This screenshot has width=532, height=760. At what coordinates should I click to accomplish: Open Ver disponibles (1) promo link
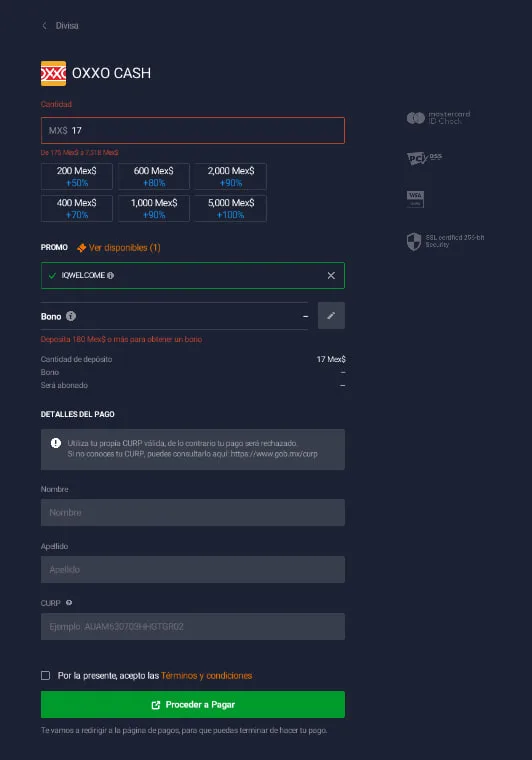click(x=125, y=248)
